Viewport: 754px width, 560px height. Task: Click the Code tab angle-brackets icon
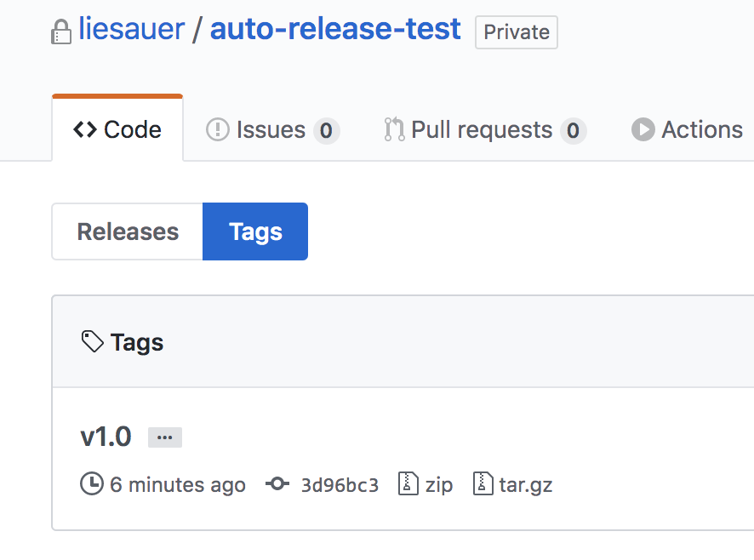click(x=85, y=130)
